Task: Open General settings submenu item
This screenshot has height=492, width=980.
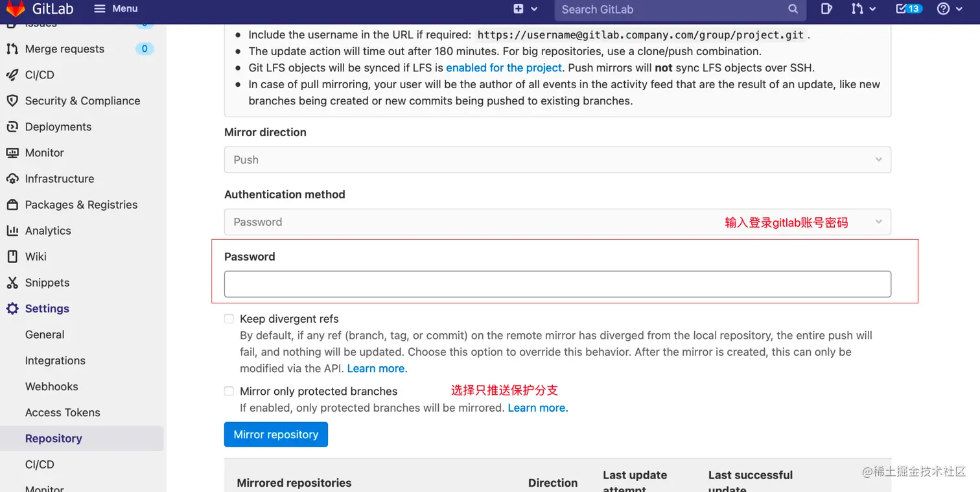Action: click(44, 334)
